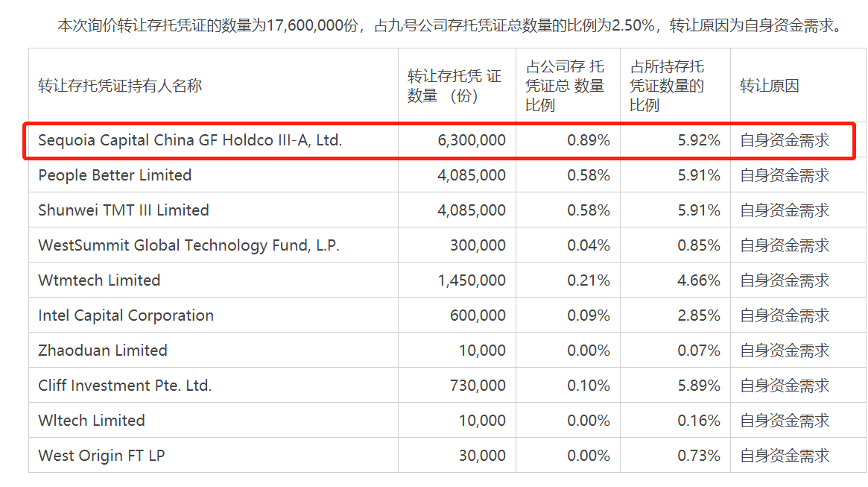Click the 6,300,000 quantity value
Image resolution: width=868 pixels, height=487 pixels.
click(472, 141)
